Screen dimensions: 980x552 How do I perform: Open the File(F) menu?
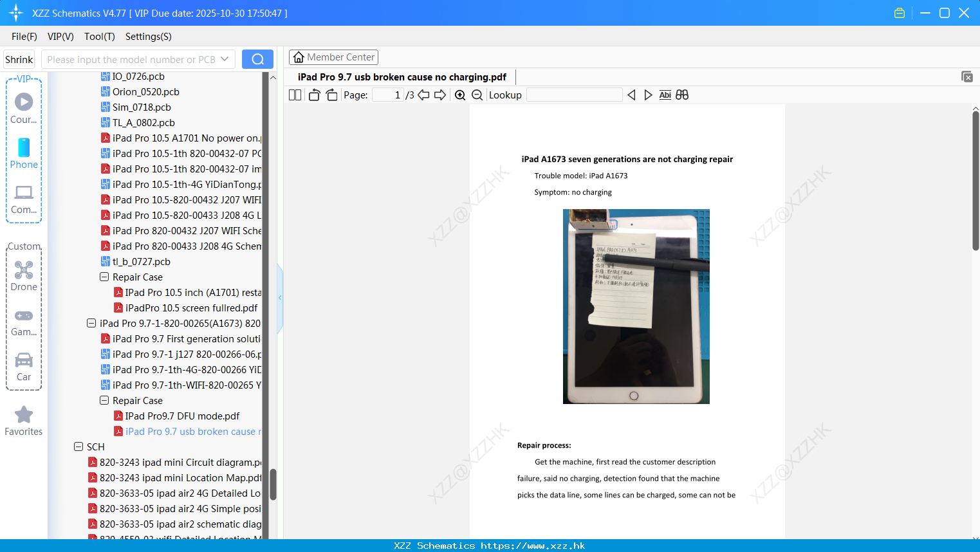pos(24,37)
